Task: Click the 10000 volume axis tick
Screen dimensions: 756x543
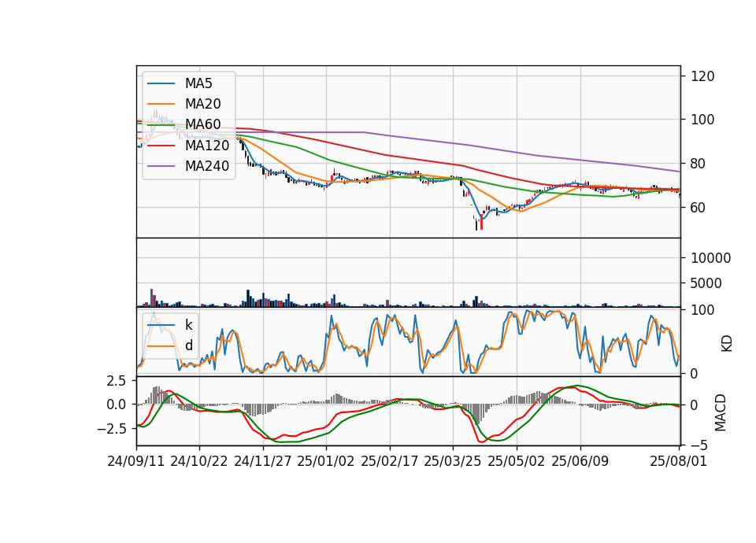Action: point(710,258)
